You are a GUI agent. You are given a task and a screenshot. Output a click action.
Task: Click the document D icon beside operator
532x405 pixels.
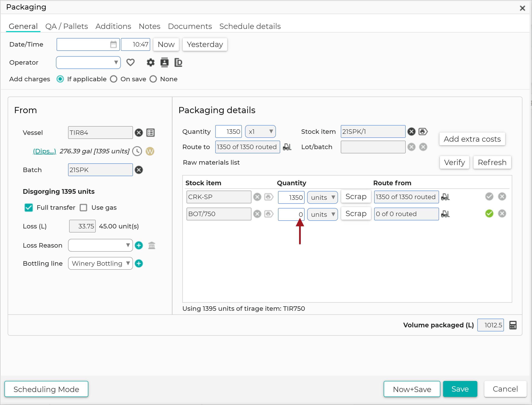pos(178,63)
